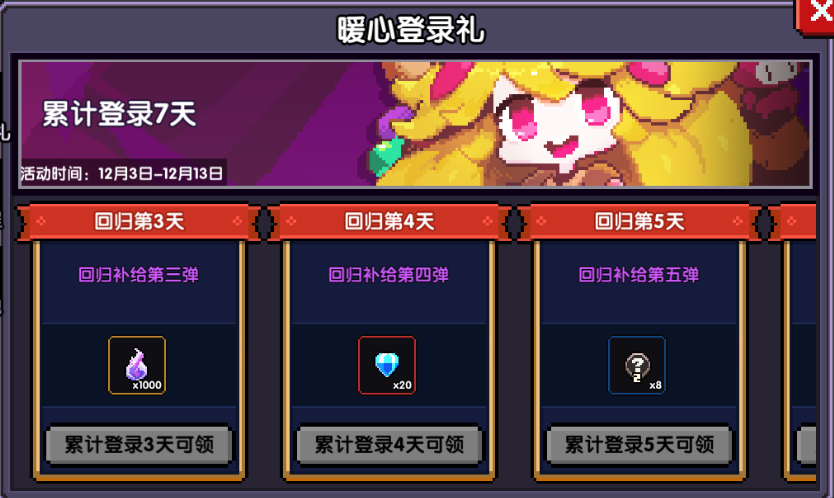Tap the green gem in the banner
The height and width of the screenshot is (498, 834).
coord(387,156)
